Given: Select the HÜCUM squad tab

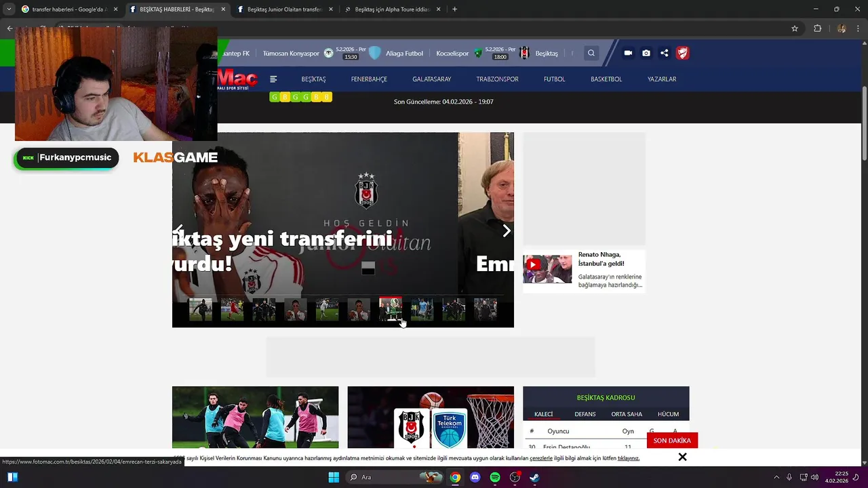Looking at the screenshot, I should coord(668,414).
